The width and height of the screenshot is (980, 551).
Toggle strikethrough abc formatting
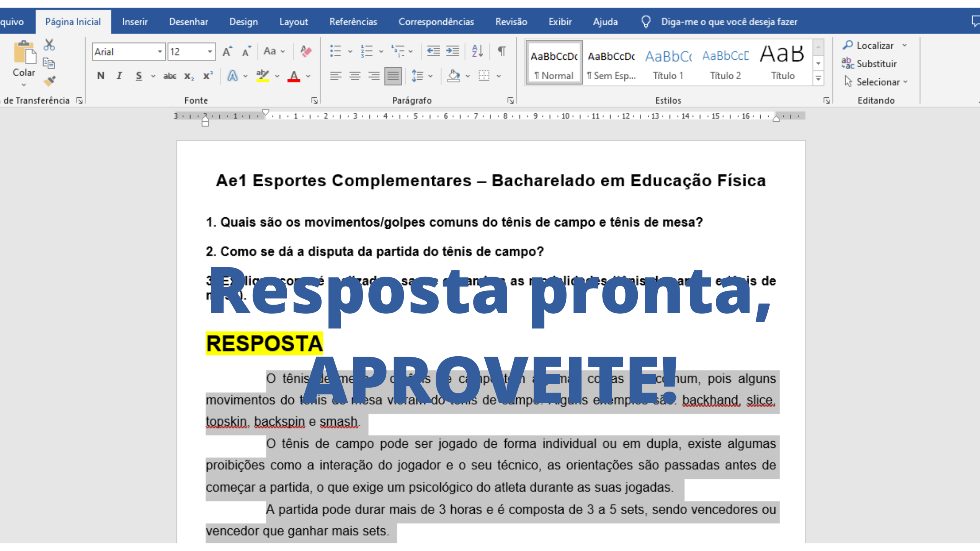tap(170, 76)
